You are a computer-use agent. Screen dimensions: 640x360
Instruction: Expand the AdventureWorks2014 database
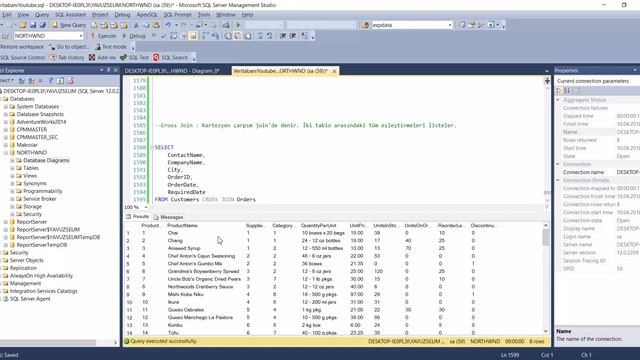[x=6, y=122]
